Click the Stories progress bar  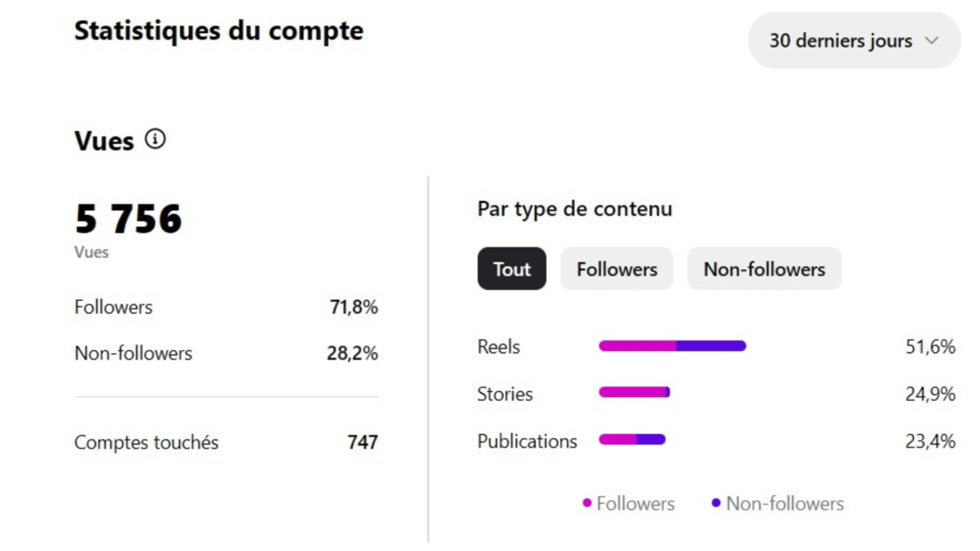[635, 393]
